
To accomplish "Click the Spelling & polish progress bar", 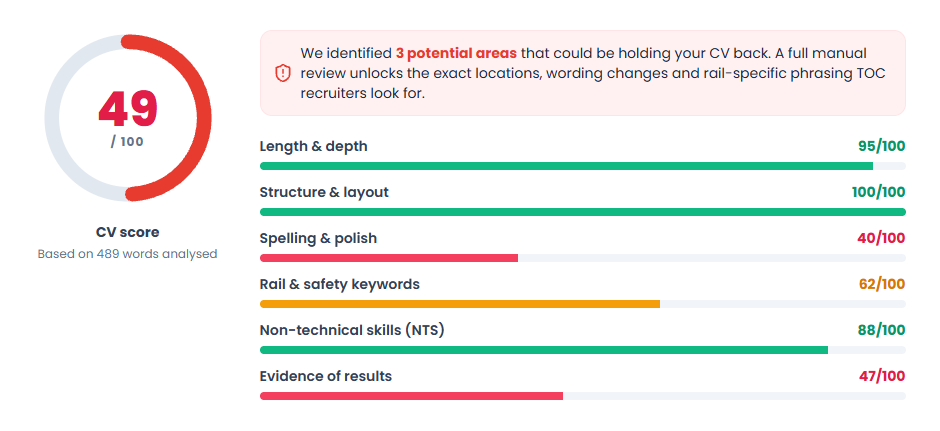I will tap(582, 258).
